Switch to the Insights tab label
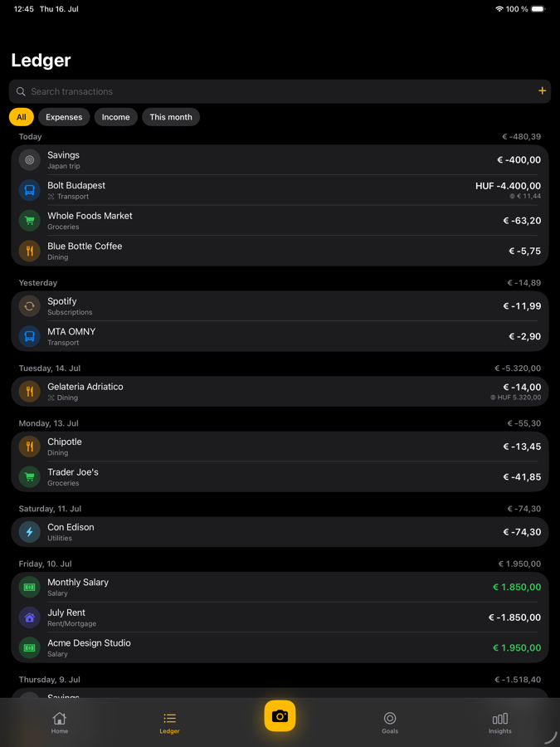This screenshot has width=560, height=747. click(500, 731)
